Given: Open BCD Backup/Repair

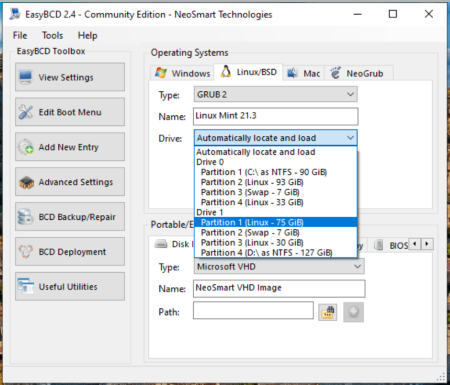Looking at the screenshot, I should point(70,217).
